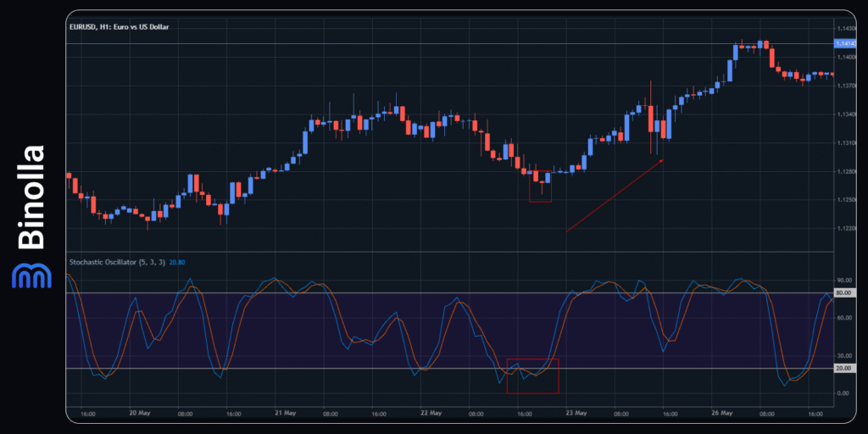Click the 20 May date label
868x434 pixels.
click(x=139, y=415)
